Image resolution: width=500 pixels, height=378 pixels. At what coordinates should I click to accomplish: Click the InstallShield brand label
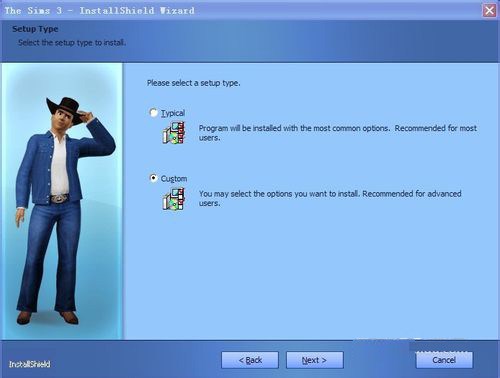pyautogui.click(x=29, y=364)
